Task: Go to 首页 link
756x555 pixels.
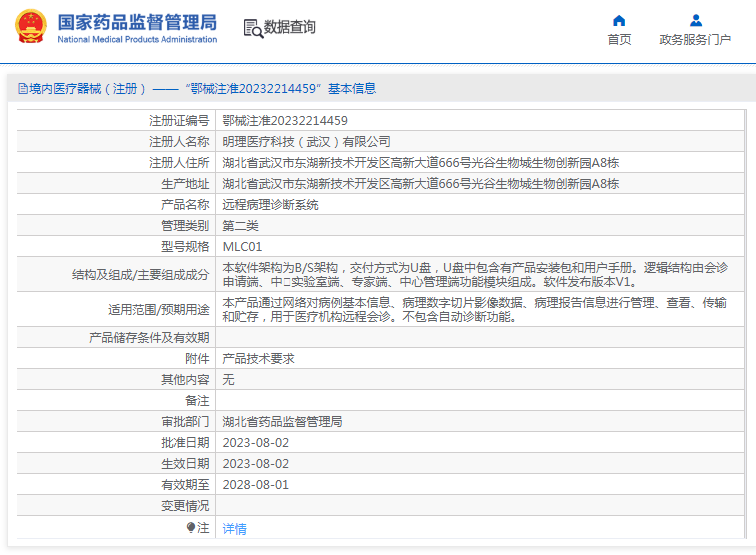Action: click(x=619, y=40)
